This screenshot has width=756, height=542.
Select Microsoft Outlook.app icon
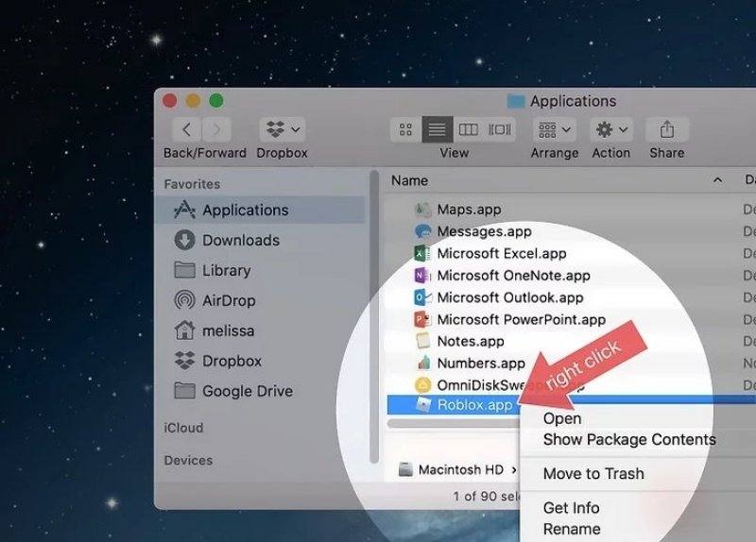coord(422,297)
